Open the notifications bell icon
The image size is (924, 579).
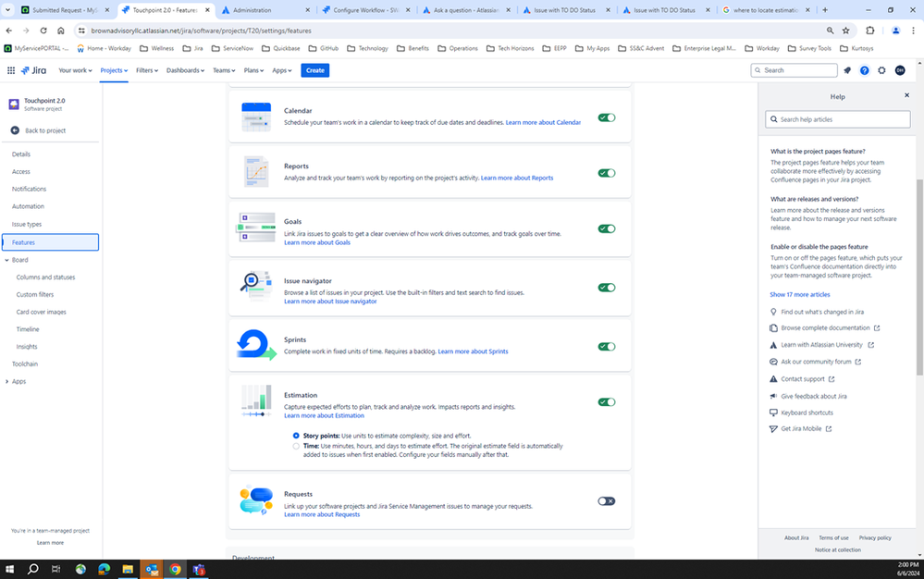click(847, 70)
